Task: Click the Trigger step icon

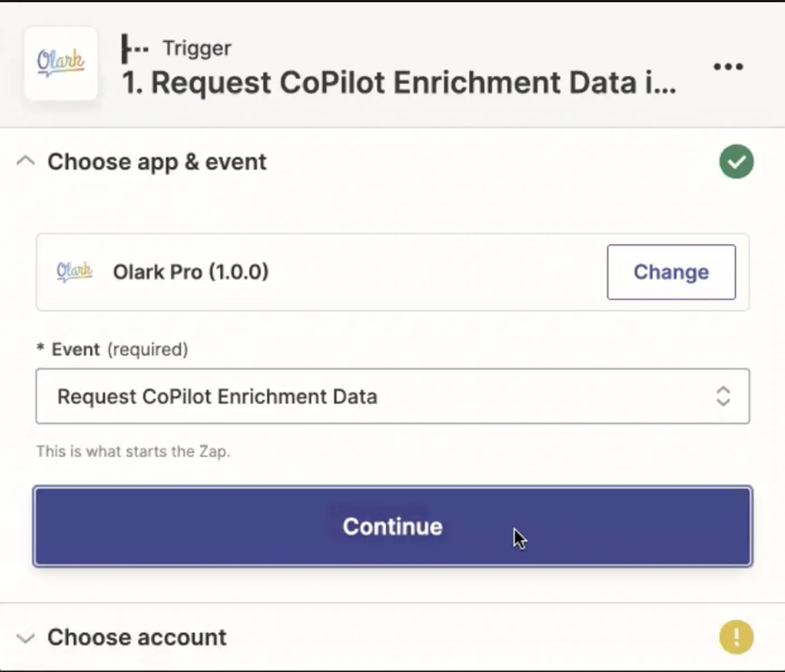Action: tap(134, 49)
